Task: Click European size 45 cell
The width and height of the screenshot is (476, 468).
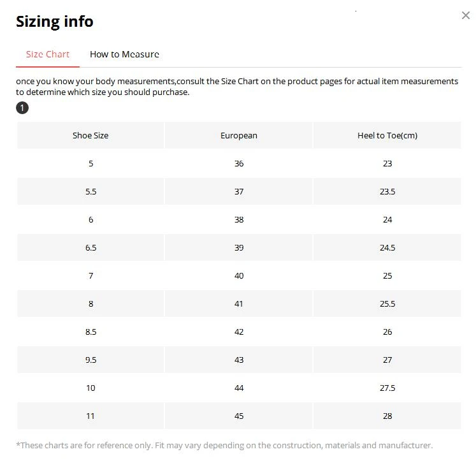Action: [x=239, y=416]
